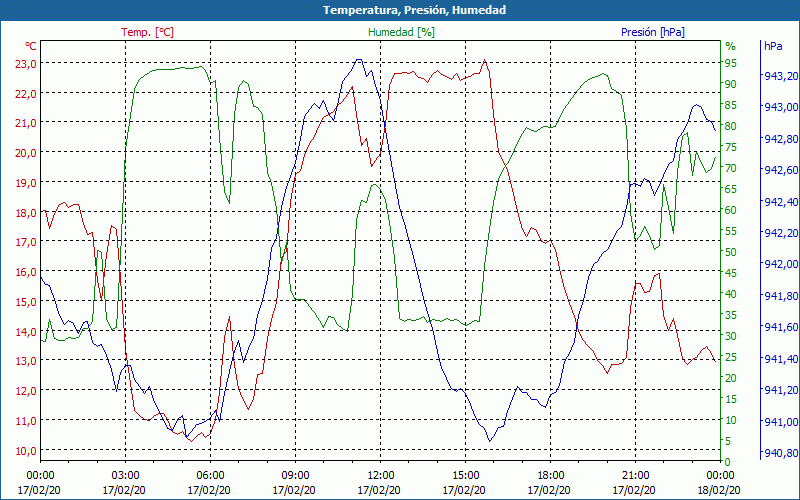800x500 pixels.
Task: Click pressure axis value '942,40'
Action: tap(781, 202)
